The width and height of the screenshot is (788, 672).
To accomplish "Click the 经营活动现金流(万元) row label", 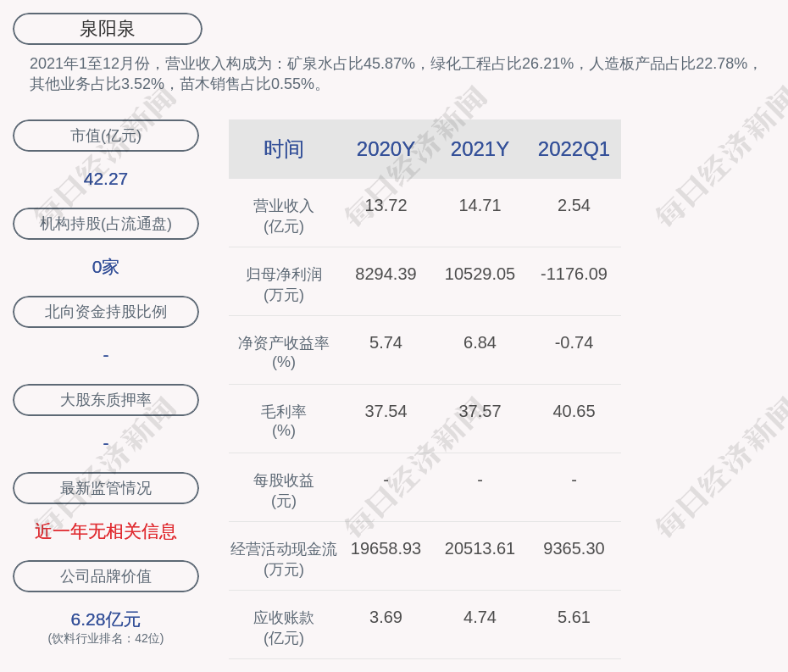I will pyautogui.click(x=284, y=559).
